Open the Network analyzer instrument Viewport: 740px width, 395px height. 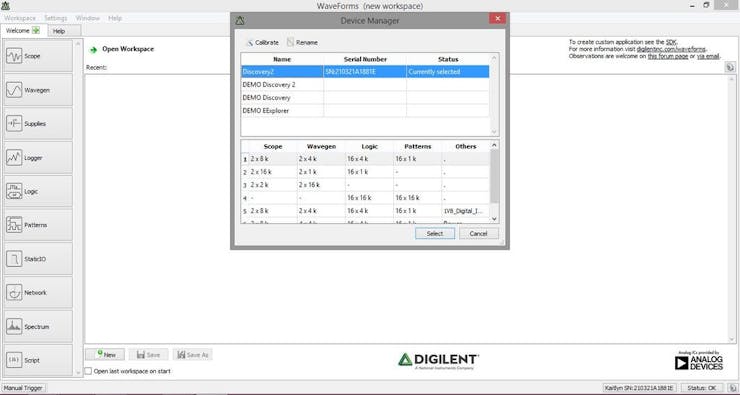click(38, 293)
